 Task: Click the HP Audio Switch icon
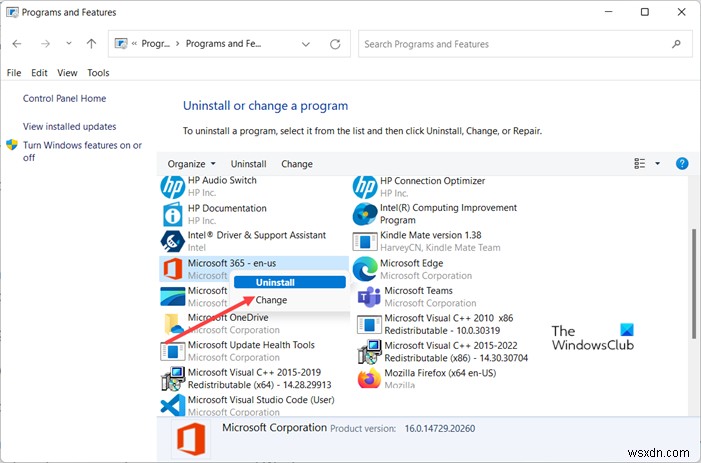pos(173,187)
